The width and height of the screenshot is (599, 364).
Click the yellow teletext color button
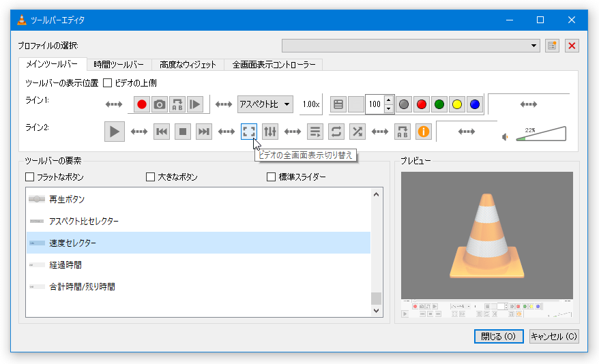(457, 104)
